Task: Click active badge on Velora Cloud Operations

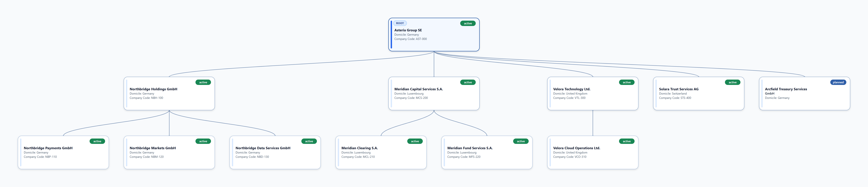Action: point(627,141)
